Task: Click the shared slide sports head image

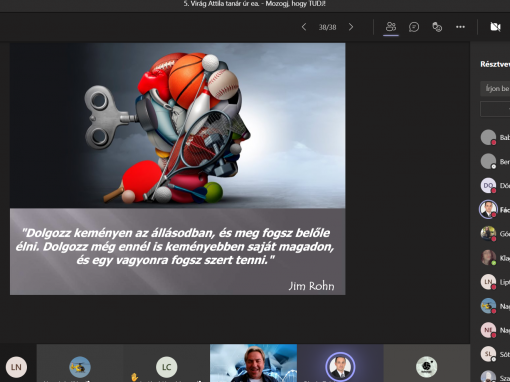Action: coord(178,125)
